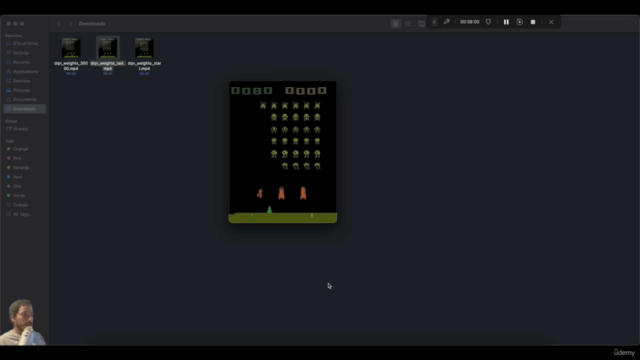Image resolution: width=640 pixels, height=360 pixels.
Task: Open Applications in the sidebar
Action: click(24, 71)
